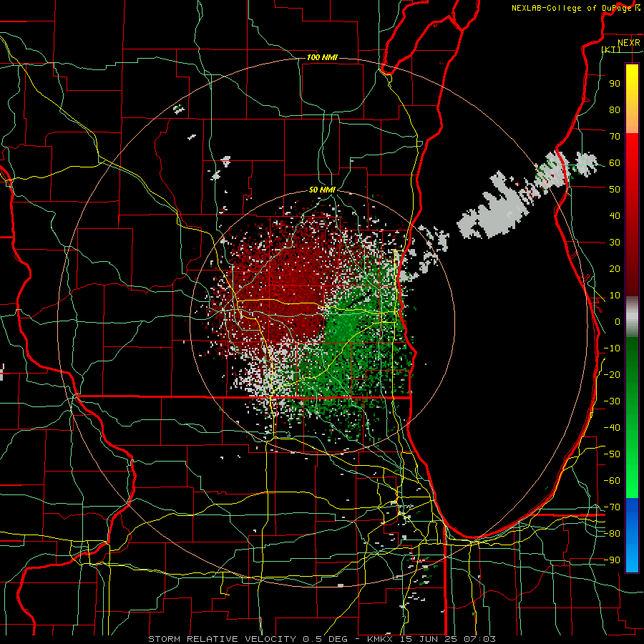This screenshot has width=644, height=644.
Task: Click the -50 value on the velocity scale
Action: tap(612, 454)
